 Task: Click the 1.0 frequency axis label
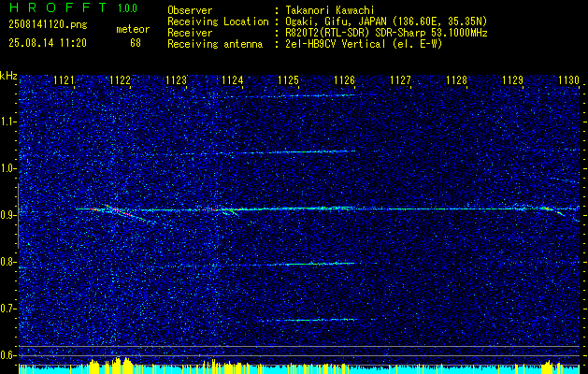click(x=7, y=168)
